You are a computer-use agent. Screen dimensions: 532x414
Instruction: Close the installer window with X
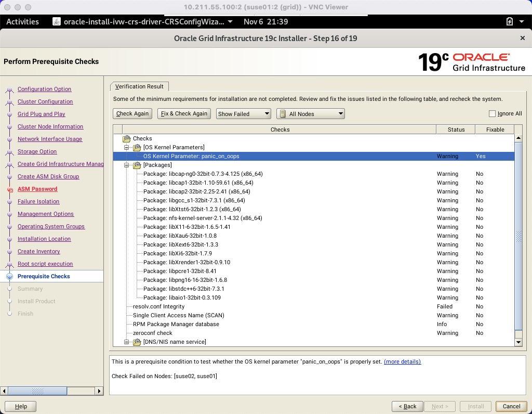click(523, 38)
